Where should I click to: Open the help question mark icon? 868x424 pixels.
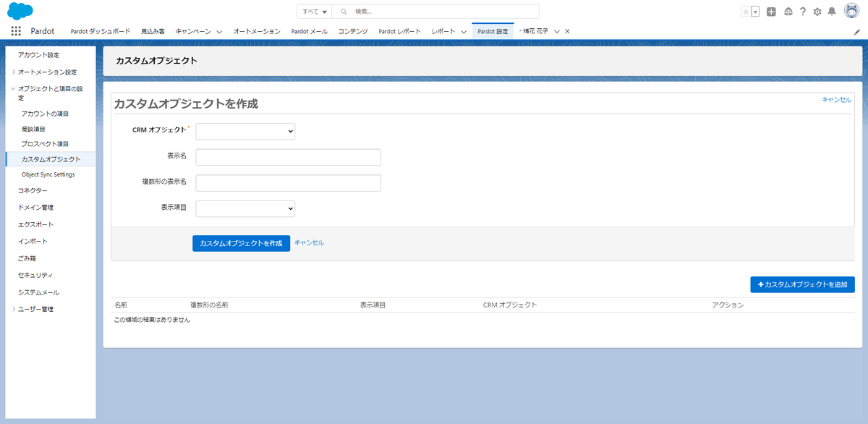803,12
